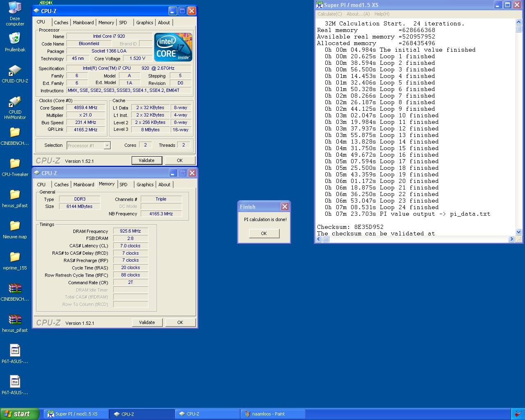This screenshot has height=420, width=525.
Task: Click the system tray icon in taskbar
Action: [x=518, y=414]
